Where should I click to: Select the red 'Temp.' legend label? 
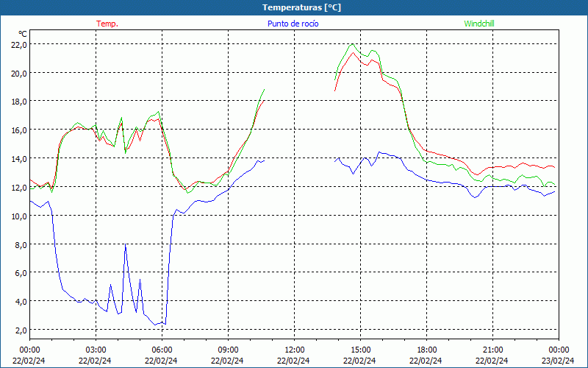pyautogui.click(x=107, y=24)
